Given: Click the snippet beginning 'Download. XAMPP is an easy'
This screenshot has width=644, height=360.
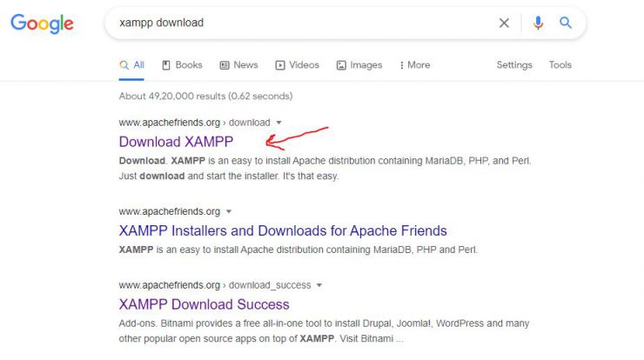Looking at the screenshot, I should [x=325, y=169].
